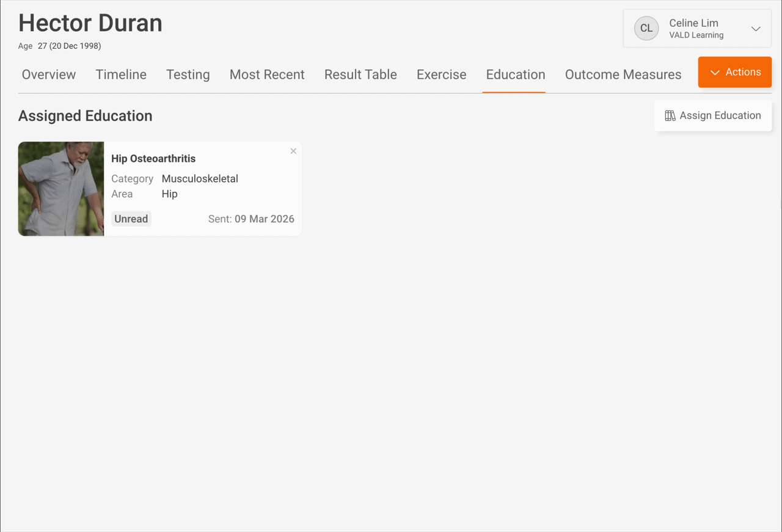Viewport: 782px width, 532px height.
Task: Click the Unread status badge
Action: pyautogui.click(x=131, y=219)
